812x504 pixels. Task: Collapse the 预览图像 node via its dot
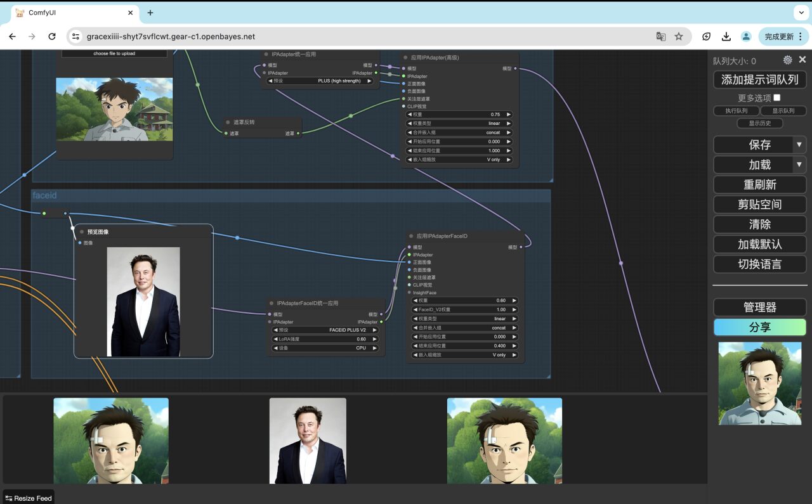click(x=82, y=232)
